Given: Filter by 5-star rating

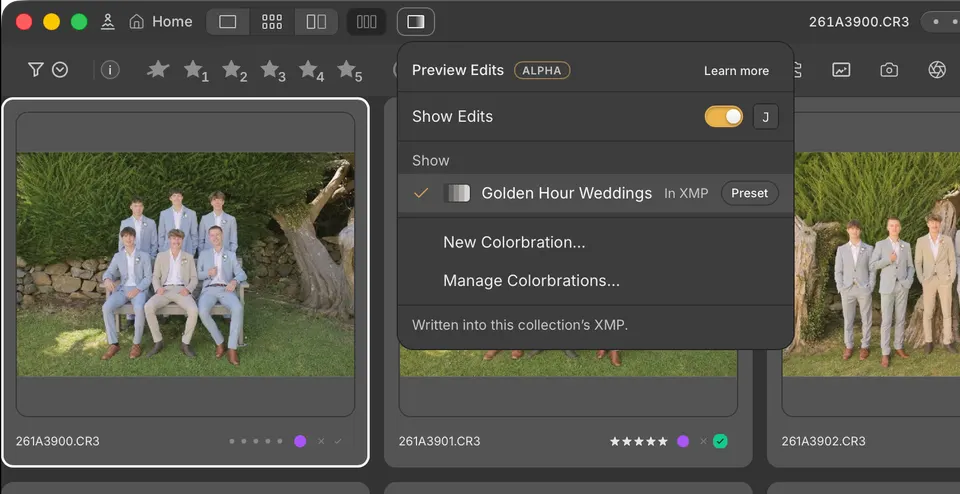Looking at the screenshot, I should click(x=349, y=70).
